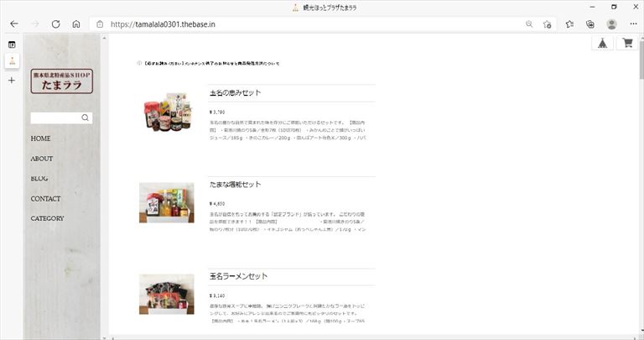
Task: Click the 玉名ラーメンセット product thumbnail
Action: (167, 295)
